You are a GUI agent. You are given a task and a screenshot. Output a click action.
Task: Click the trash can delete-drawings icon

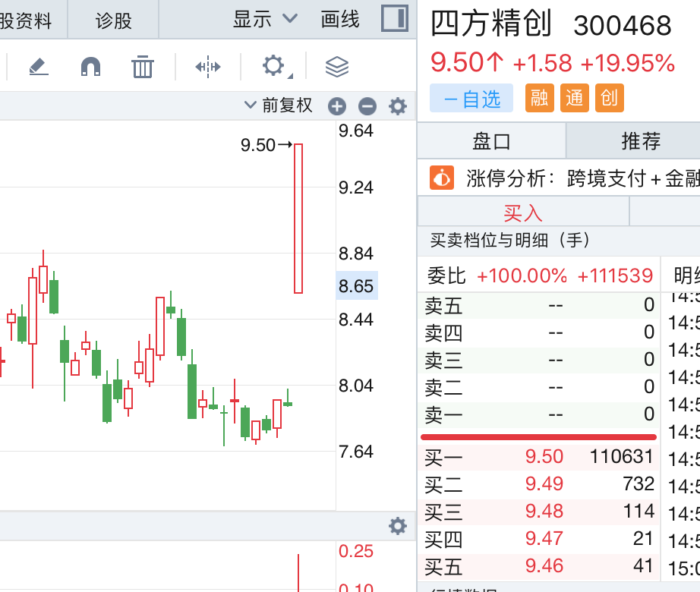[x=142, y=67]
